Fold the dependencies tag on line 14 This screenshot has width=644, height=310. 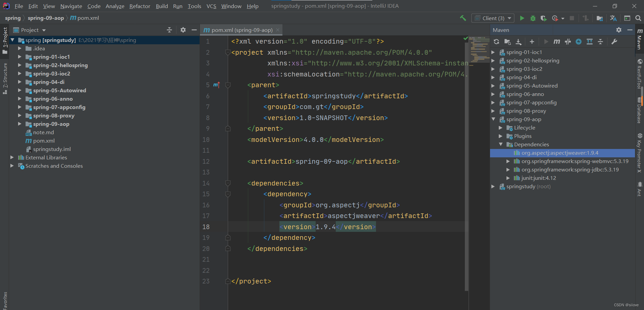point(228,183)
